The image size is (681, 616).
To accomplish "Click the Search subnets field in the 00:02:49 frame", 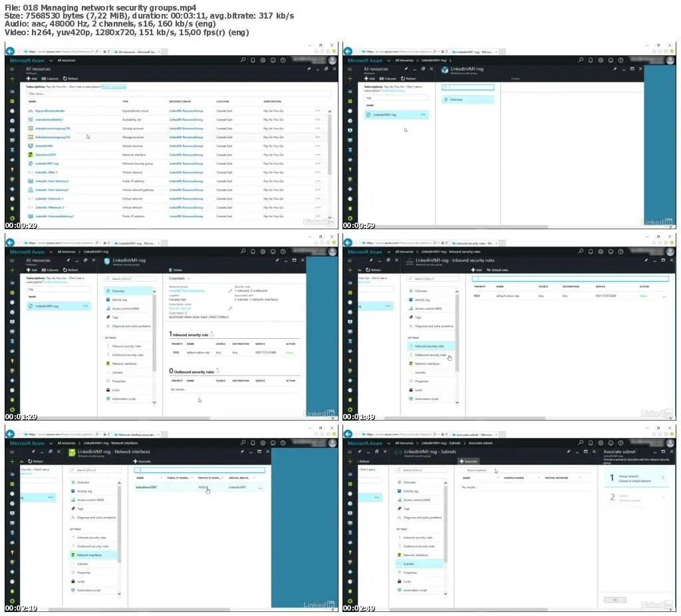I will tap(525, 470).
